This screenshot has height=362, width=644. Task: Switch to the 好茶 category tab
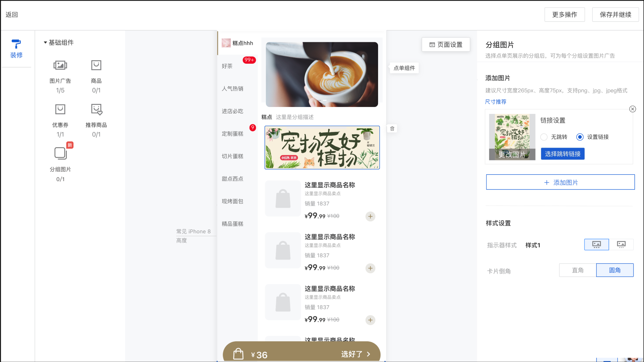tap(227, 66)
